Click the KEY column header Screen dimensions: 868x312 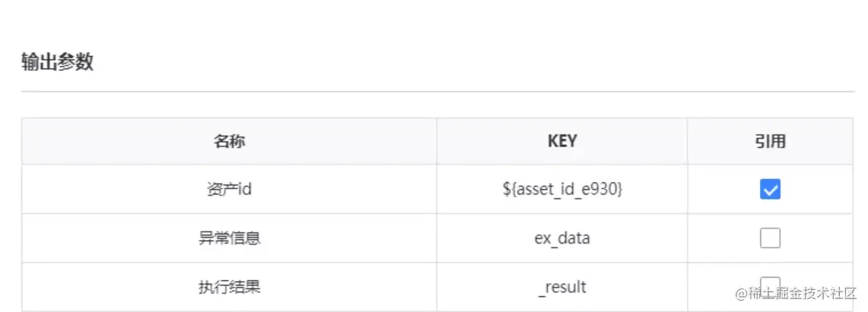pyautogui.click(x=562, y=141)
